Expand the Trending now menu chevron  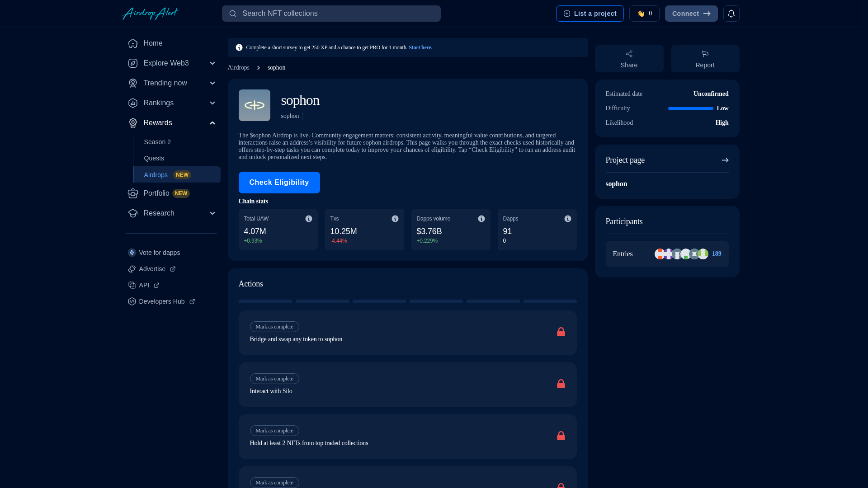212,83
